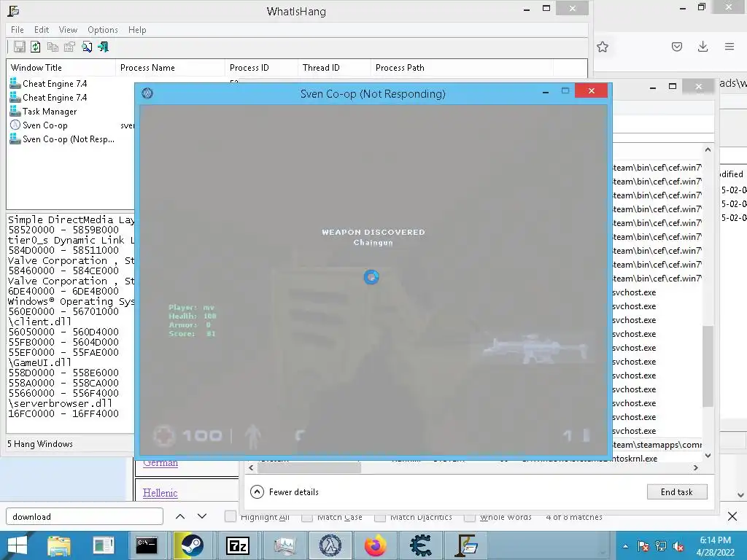Open Cheat Engine from the taskbar
This screenshot has width=747, height=560.
click(x=421, y=545)
